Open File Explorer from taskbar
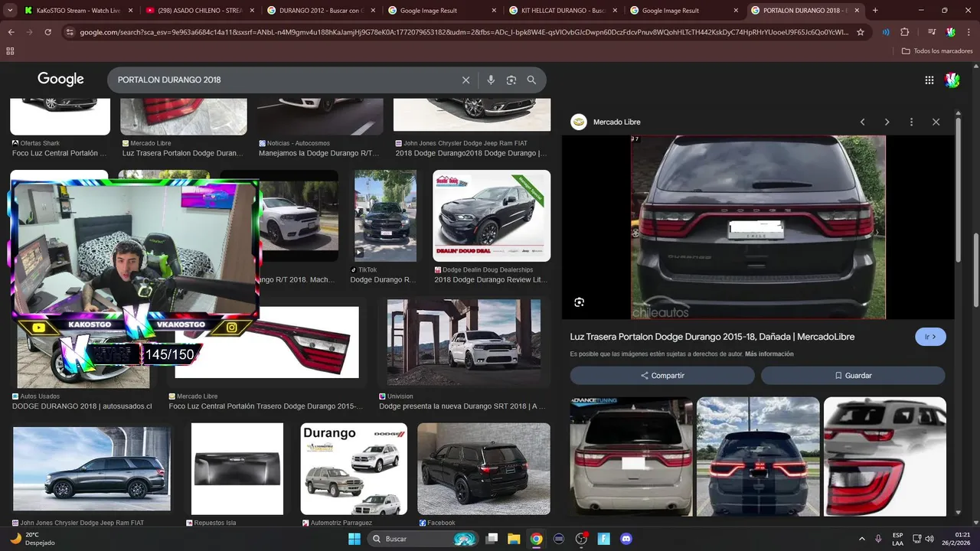The height and width of the screenshot is (551, 980). pyautogui.click(x=514, y=539)
